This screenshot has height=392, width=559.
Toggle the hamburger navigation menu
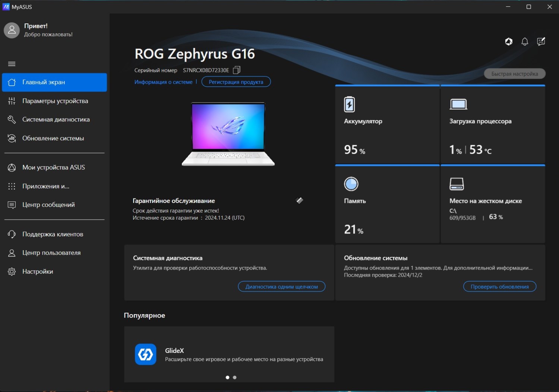(x=12, y=64)
